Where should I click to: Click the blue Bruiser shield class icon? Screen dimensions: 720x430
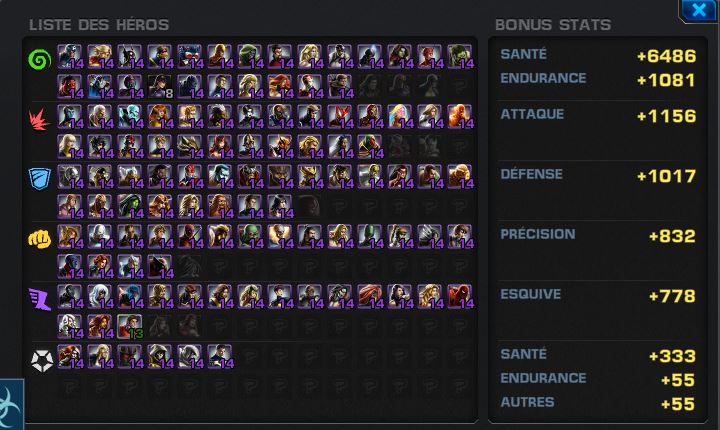tap(39, 179)
